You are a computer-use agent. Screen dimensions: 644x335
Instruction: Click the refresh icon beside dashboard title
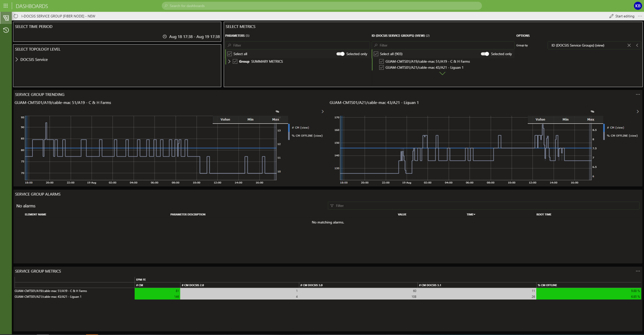(x=16, y=16)
